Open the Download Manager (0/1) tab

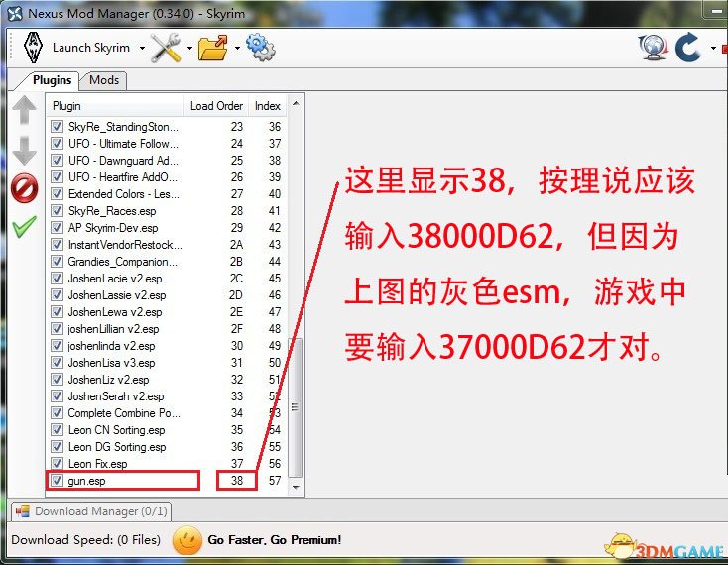click(x=91, y=511)
